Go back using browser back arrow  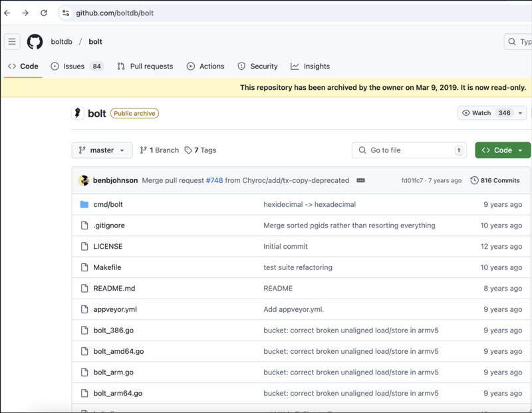click(x=7, y=13)
